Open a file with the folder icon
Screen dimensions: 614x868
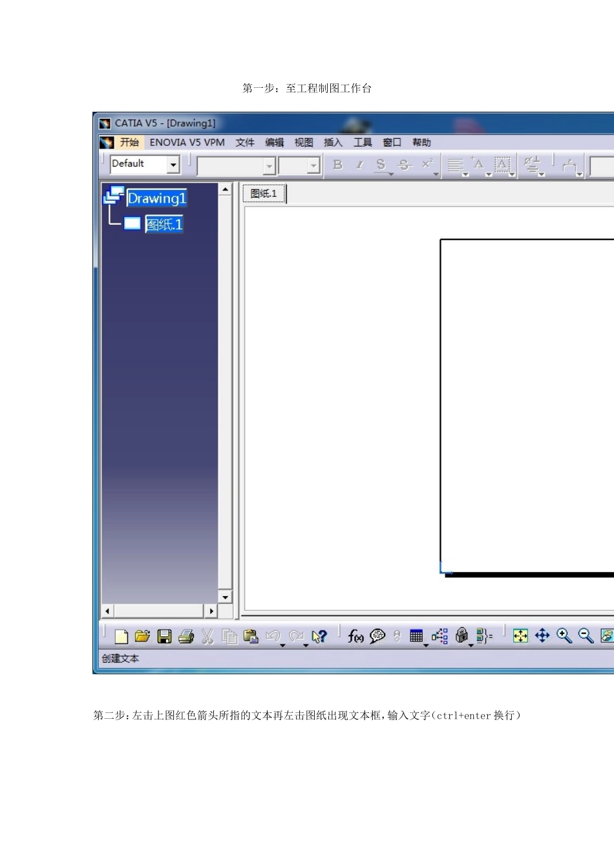[x=142, y=636]
